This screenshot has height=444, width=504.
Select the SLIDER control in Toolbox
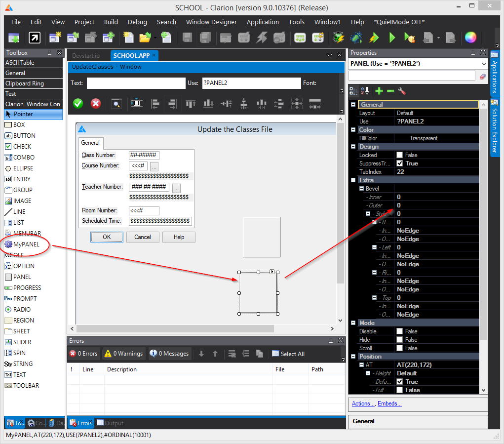[x=22, y=342]
